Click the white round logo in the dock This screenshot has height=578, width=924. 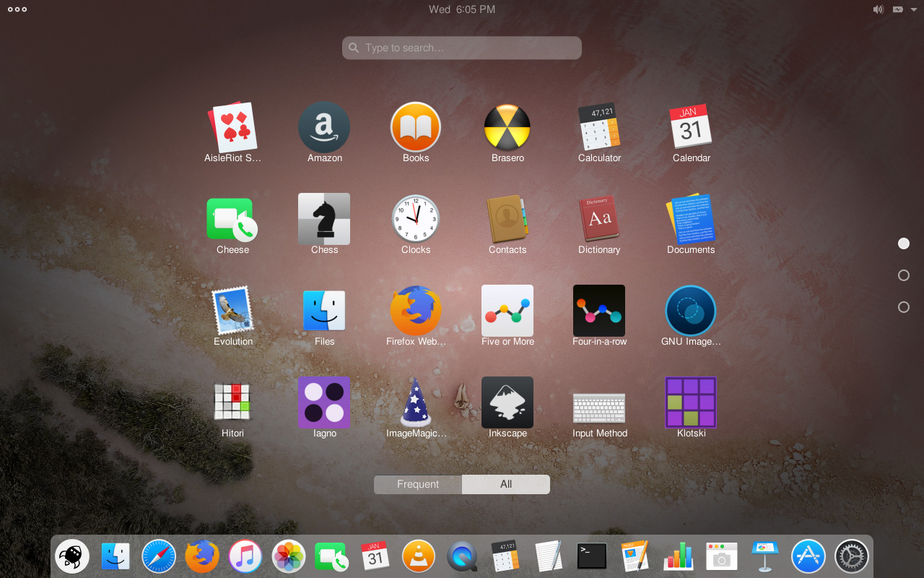[x=72, y=556]
